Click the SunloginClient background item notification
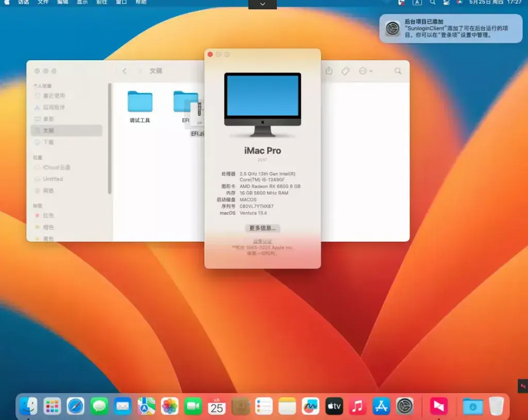 tap(451, 28)
